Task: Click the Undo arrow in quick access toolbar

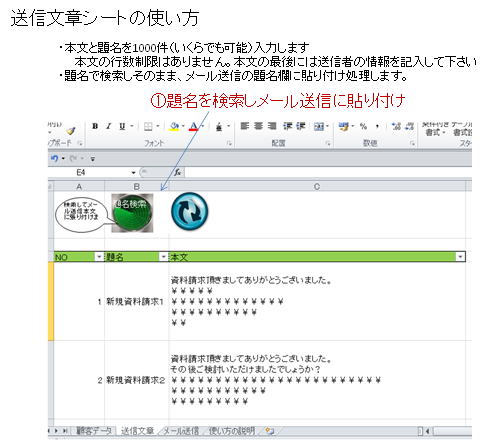Action: pyautogui.click(x=55, y=158)
